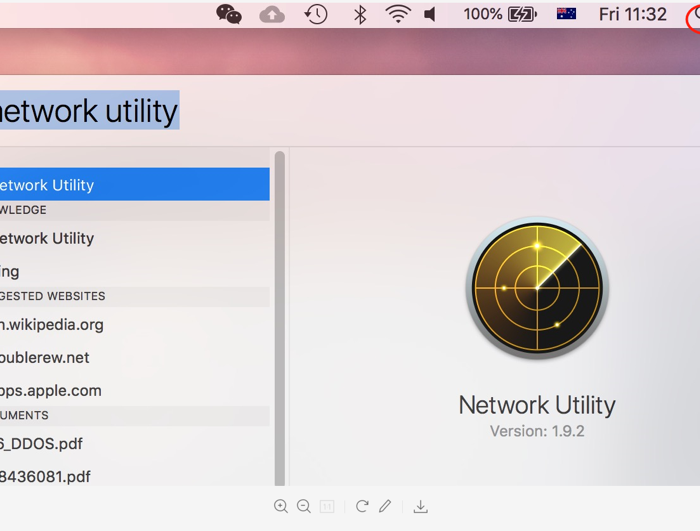Open the volume control in menu bar
This screenshot has height=531, width=700.
(429, 15)
